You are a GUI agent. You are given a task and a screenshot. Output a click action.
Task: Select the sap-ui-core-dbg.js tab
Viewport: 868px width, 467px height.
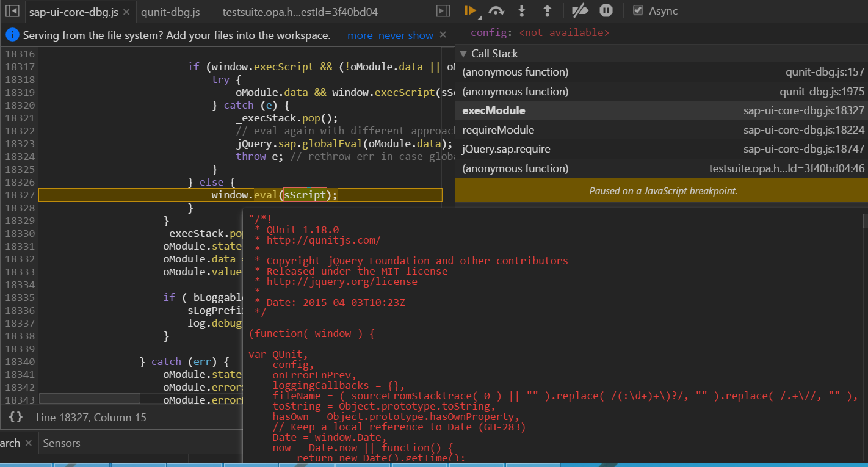coord(73,12)
